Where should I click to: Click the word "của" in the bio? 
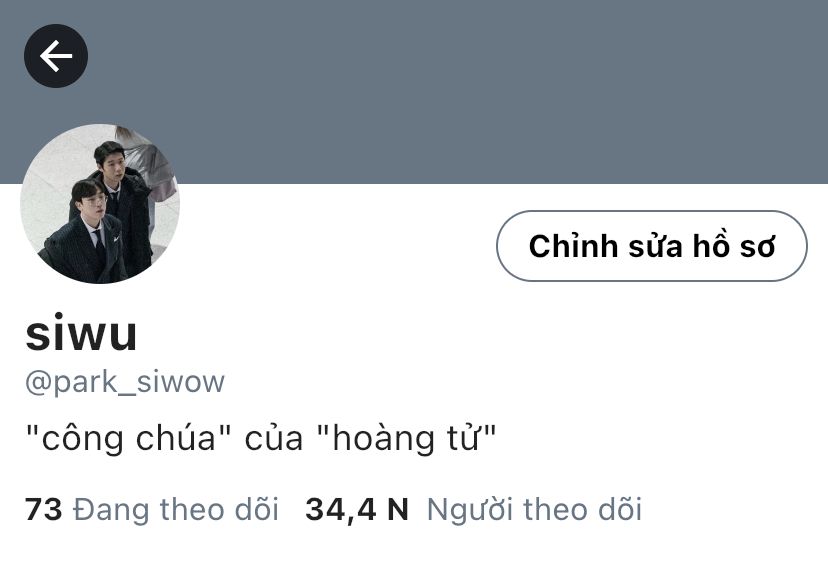pyautogui.click(x=274, y=438)
